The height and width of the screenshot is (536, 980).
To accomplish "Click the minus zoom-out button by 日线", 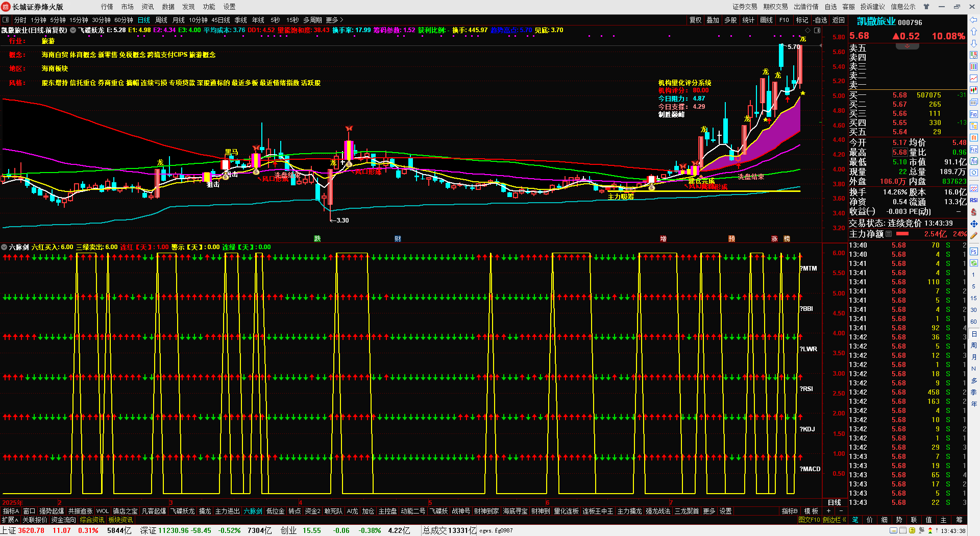I will pos(841,511).
